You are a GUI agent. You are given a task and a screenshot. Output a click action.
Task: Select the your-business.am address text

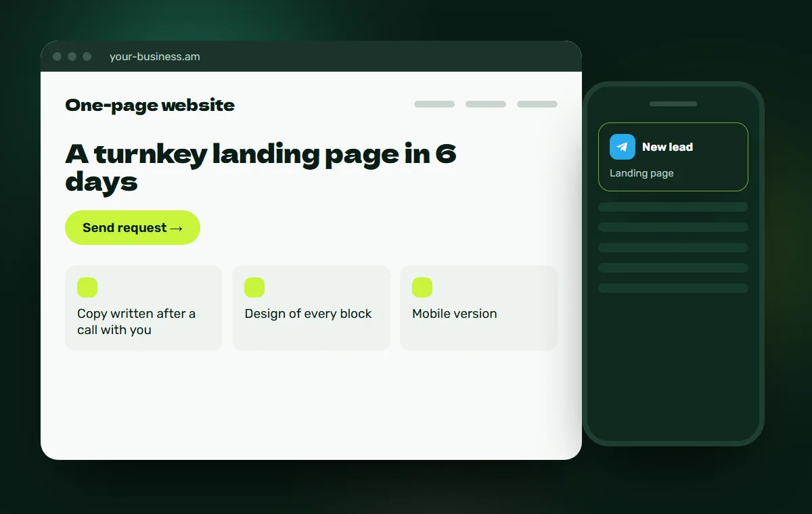(155, 57)
